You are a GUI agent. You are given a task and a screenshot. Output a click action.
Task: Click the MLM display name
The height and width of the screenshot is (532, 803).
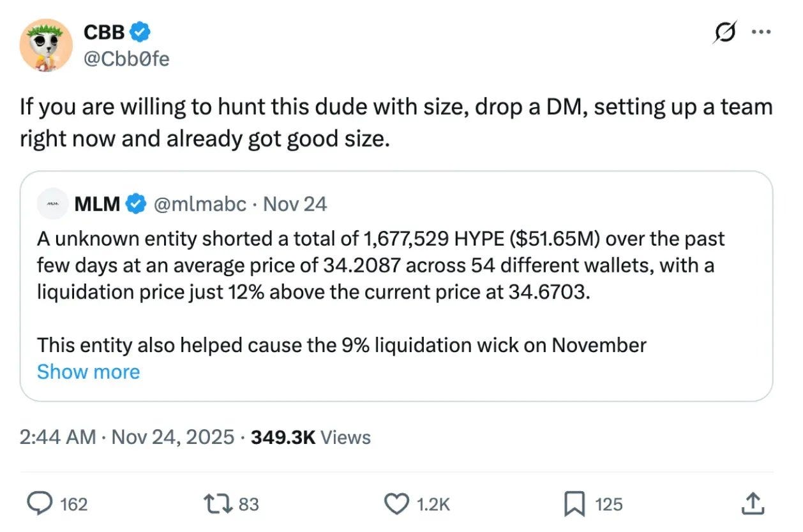click(x=98, y=204)
